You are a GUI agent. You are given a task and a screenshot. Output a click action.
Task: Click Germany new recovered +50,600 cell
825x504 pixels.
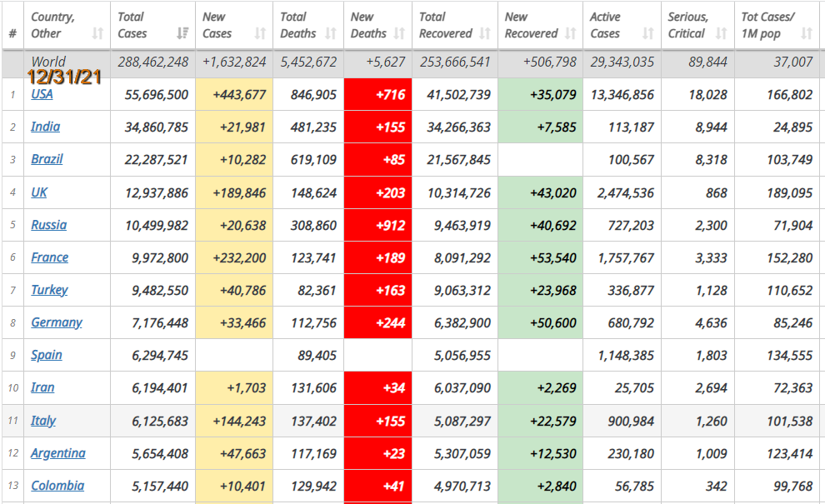coord(540,323)
